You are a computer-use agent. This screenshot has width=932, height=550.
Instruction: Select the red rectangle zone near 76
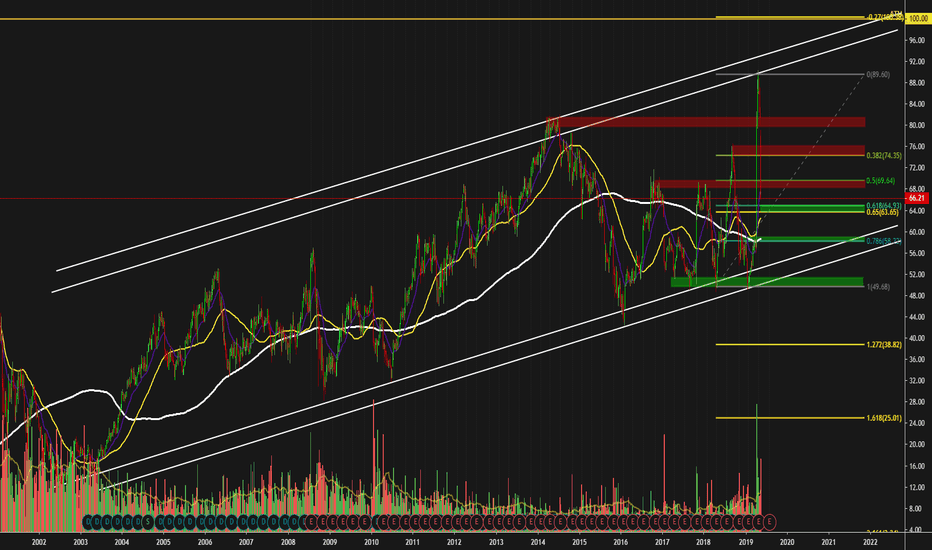(798, 150)
